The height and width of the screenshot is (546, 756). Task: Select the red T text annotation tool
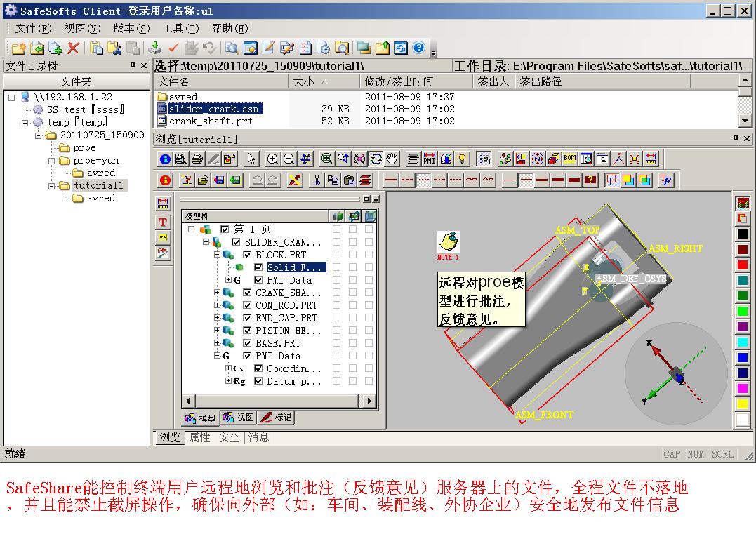[163, 222]
